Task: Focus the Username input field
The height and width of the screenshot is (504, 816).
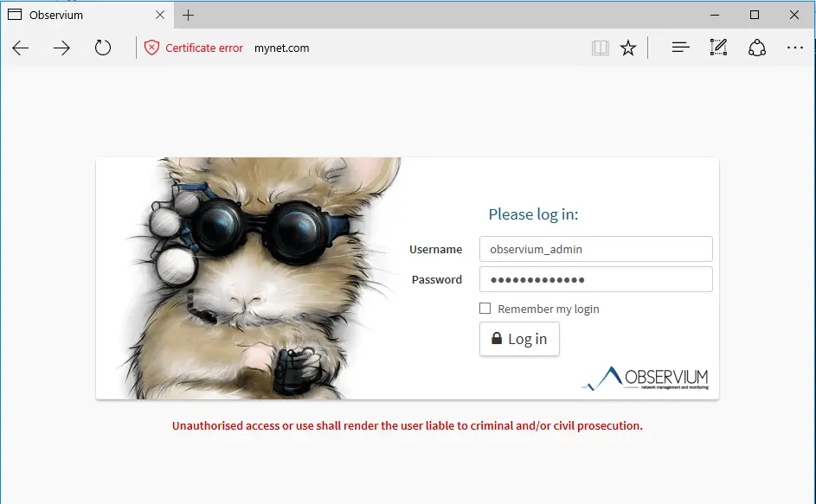Action: [x=596, y=249]
